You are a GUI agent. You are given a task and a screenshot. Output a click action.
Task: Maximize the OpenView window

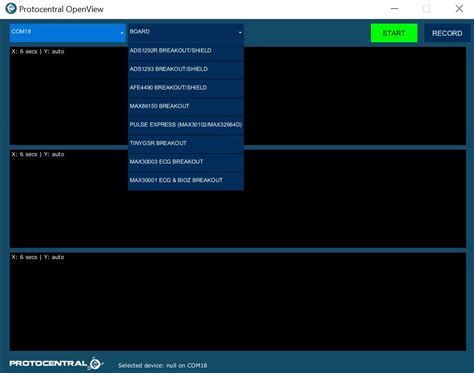(x=426, y=9)
